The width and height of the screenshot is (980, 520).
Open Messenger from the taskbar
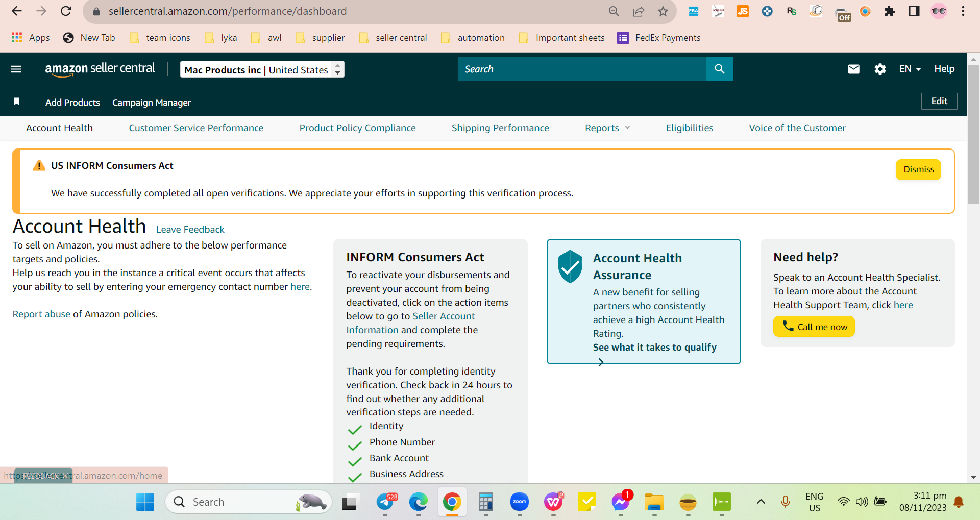[621, 502]
